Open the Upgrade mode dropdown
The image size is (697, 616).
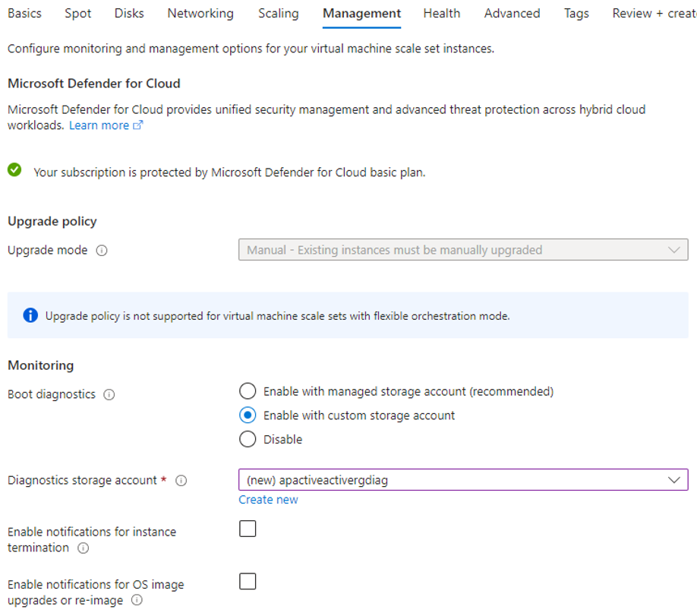point(463,250)
